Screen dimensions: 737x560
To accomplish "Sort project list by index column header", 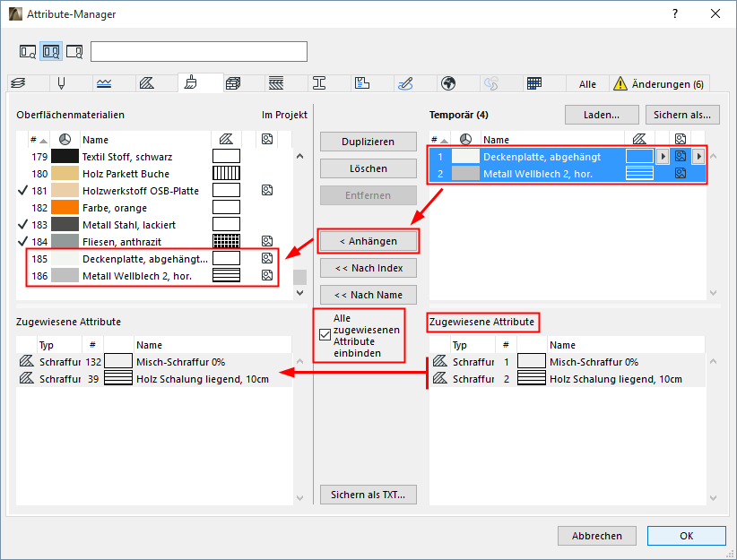I will [x=38, y=140].
